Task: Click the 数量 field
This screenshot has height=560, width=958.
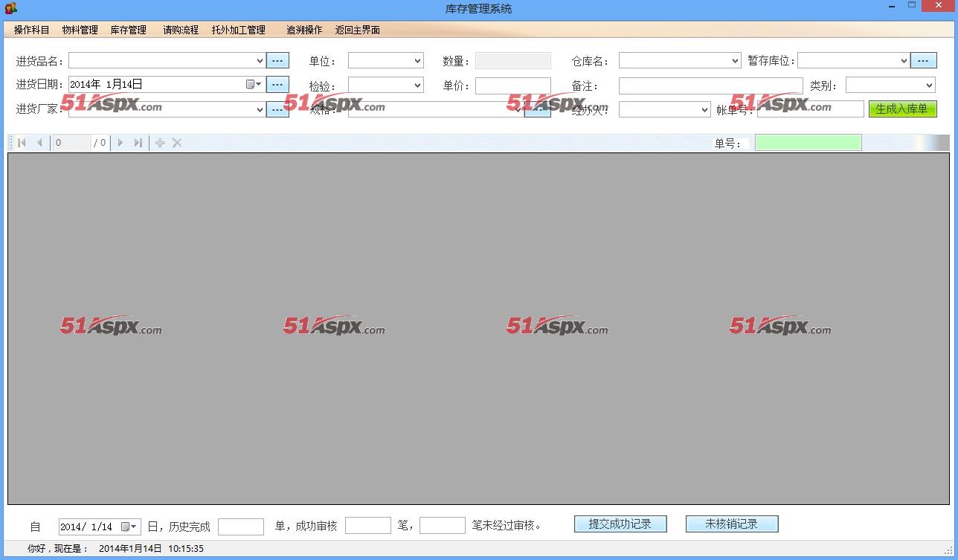Action: point(513,61)
